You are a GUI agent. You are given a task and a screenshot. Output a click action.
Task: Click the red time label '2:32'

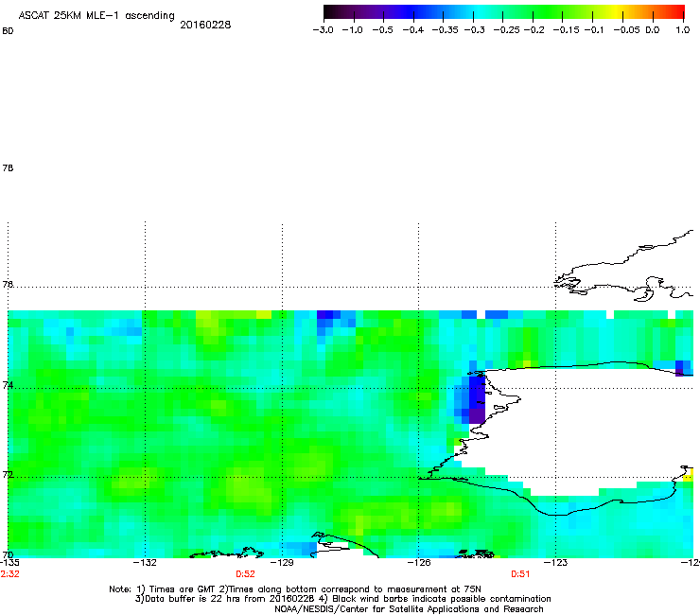9,574
